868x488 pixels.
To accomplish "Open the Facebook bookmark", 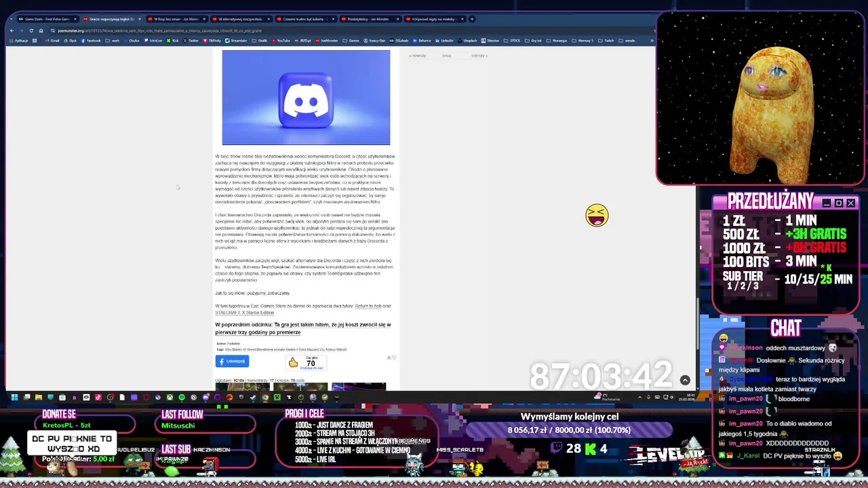I will tap(91, 41).
